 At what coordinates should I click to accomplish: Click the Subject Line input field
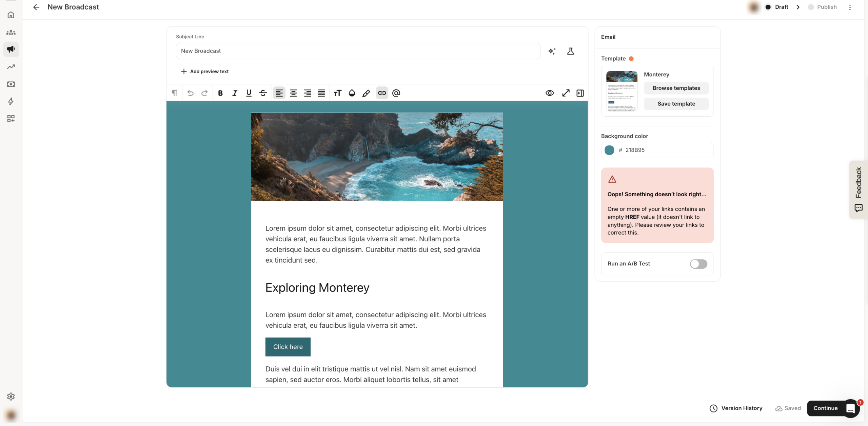click(358, 51)
